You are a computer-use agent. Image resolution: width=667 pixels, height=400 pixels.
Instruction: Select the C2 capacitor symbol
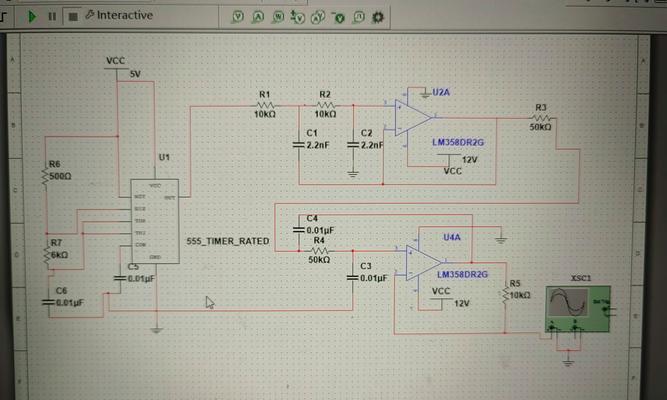[x=353, y=145]
